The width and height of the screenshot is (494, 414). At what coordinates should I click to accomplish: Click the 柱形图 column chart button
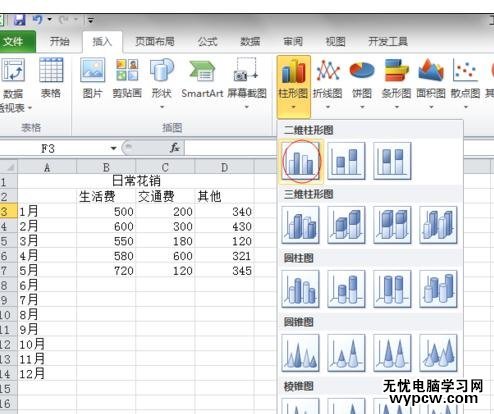(293, 86)
